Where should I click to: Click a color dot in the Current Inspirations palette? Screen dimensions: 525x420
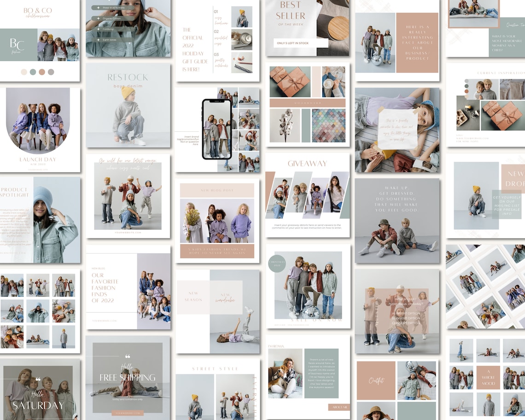click(x=467, y=86)
